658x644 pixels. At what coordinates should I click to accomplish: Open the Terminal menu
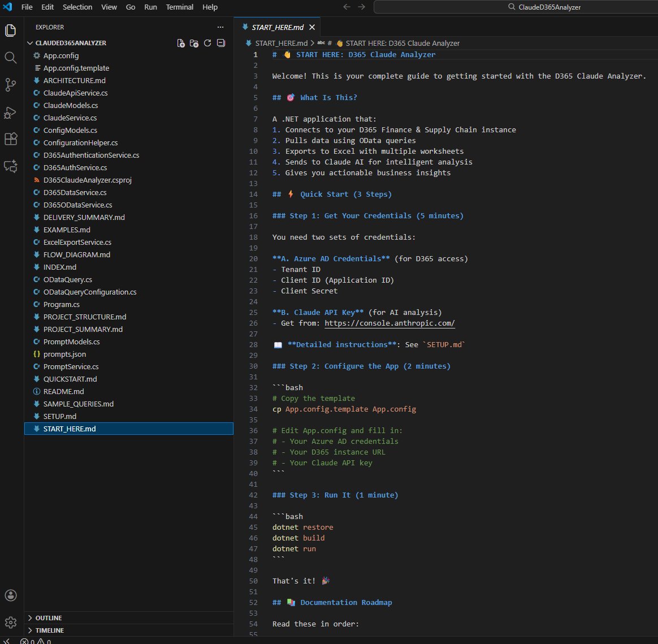click(180, 7)
